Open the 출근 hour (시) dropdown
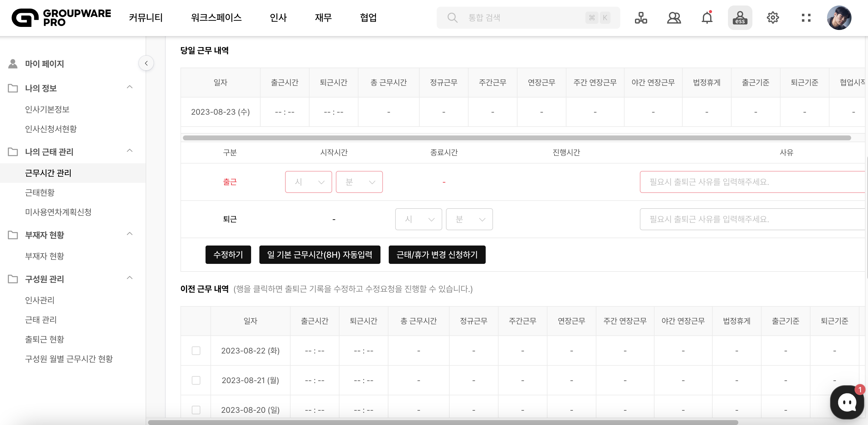This screenshot has height=425, width=868. (x=308, y=182)
